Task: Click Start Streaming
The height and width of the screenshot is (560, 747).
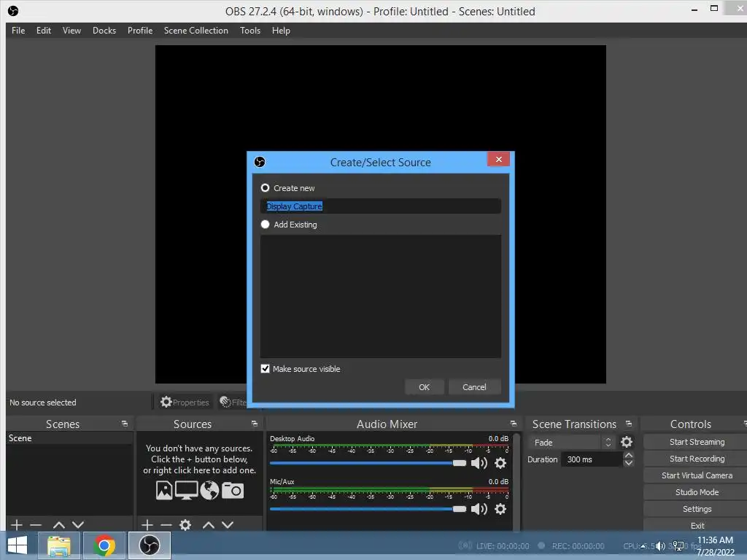Action: [x=697, y=442]
